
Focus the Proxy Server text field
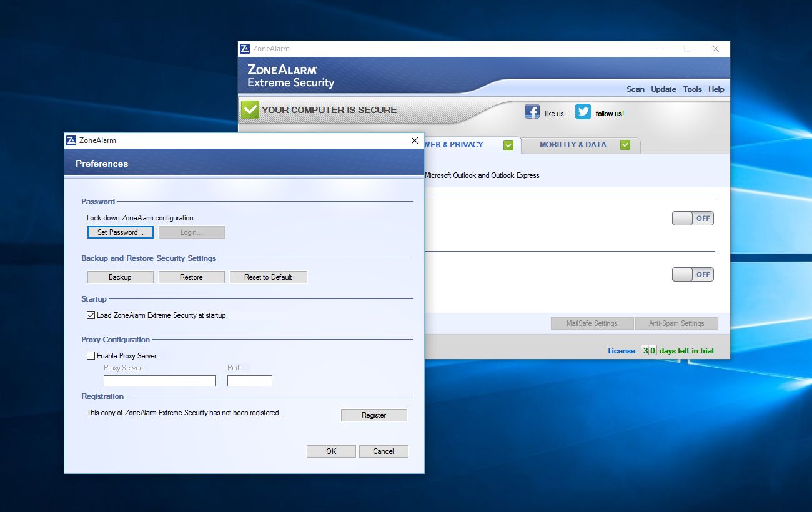160,381
